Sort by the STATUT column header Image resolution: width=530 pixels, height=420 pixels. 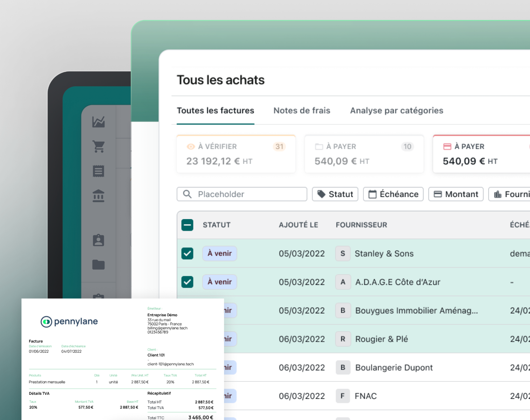point(217,225)
